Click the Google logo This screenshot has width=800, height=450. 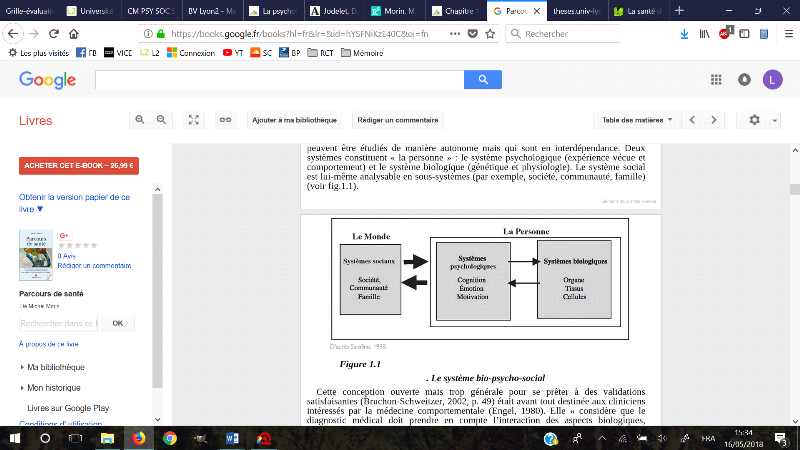(x=47, y=80)
